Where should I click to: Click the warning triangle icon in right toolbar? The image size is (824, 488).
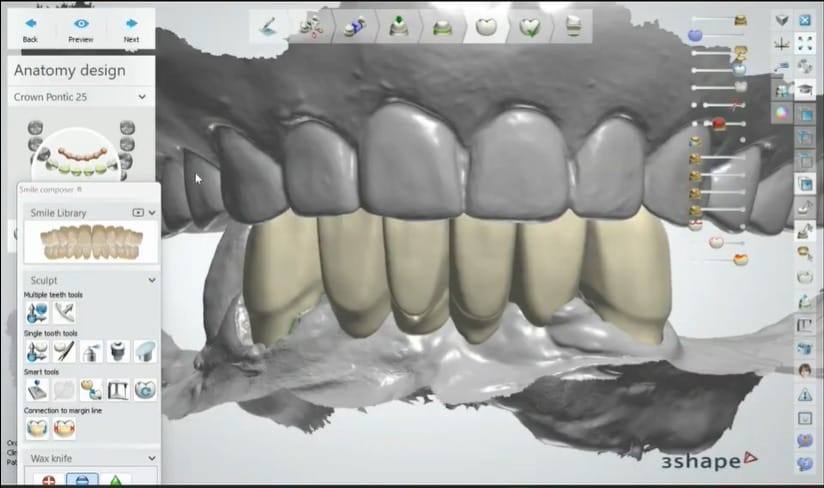click(x=805, y=393)
